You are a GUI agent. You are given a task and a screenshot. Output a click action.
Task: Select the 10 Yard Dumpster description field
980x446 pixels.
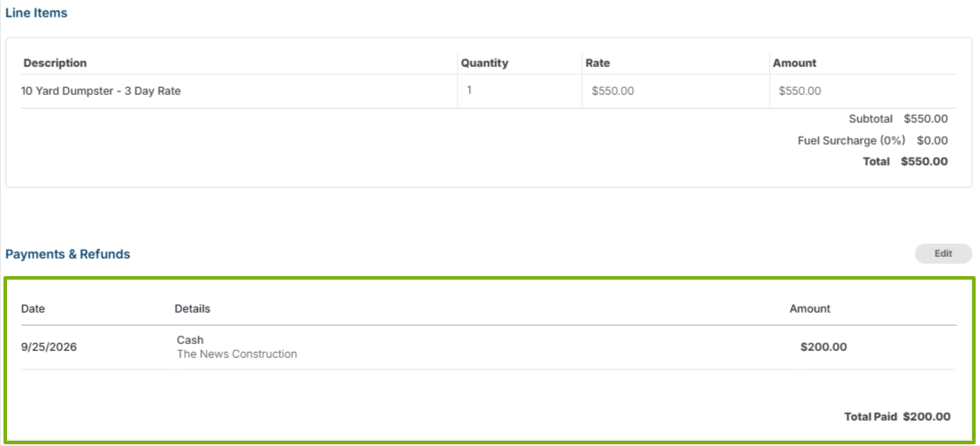239,91
